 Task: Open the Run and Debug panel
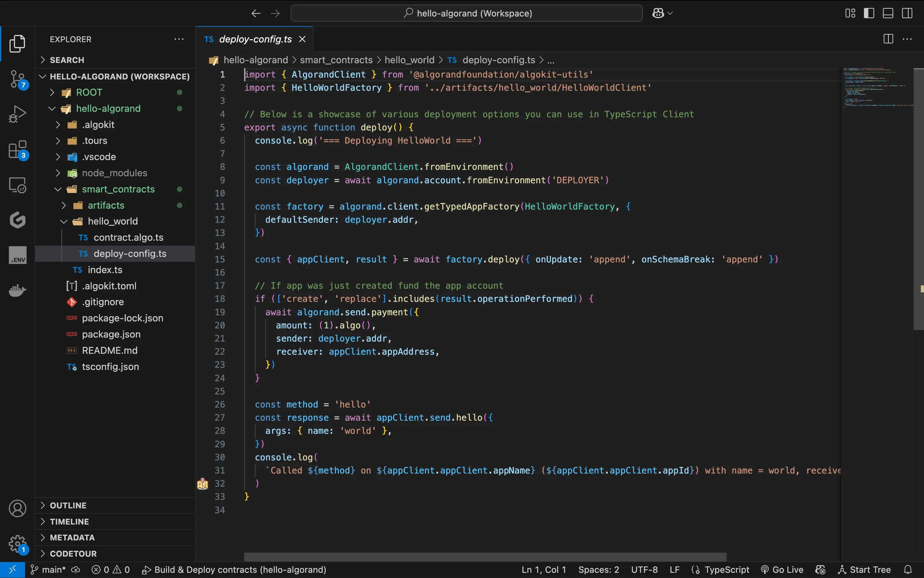tap(17, 114)
